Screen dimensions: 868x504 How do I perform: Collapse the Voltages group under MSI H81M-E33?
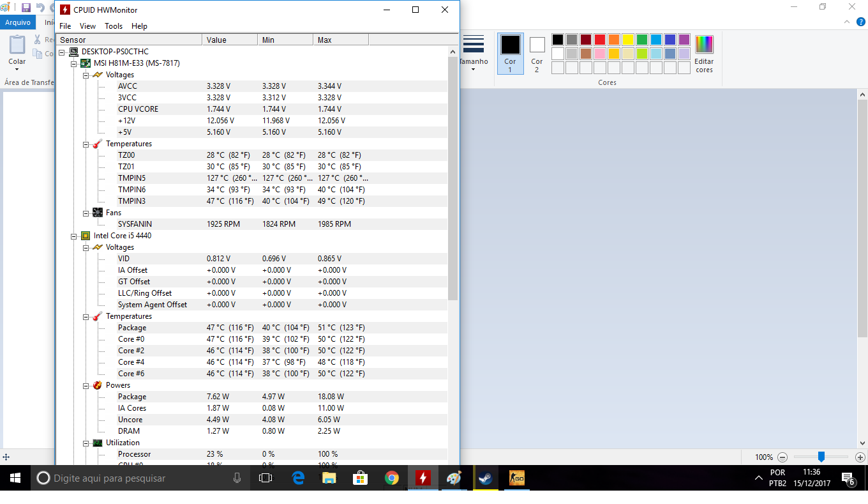click(86, 75)
